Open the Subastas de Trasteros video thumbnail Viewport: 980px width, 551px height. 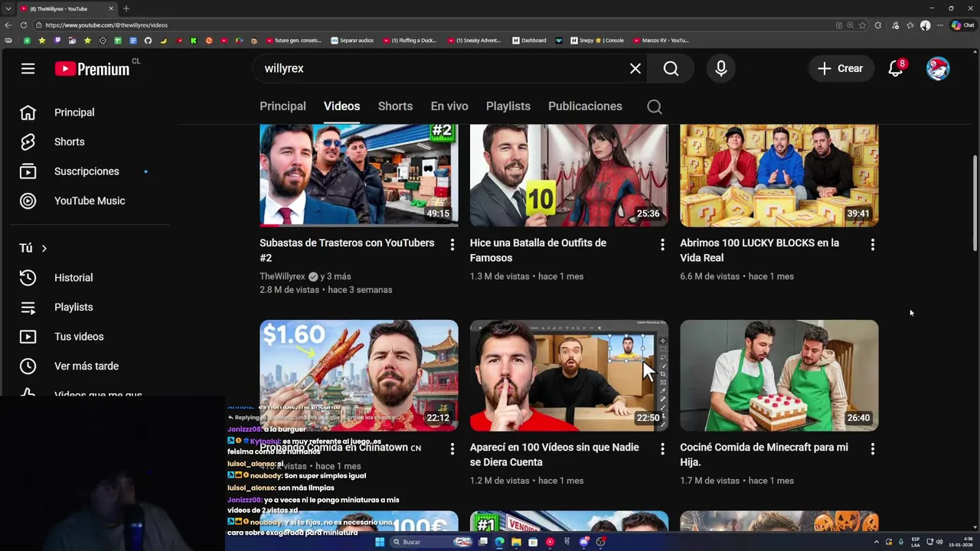(359, 175)
